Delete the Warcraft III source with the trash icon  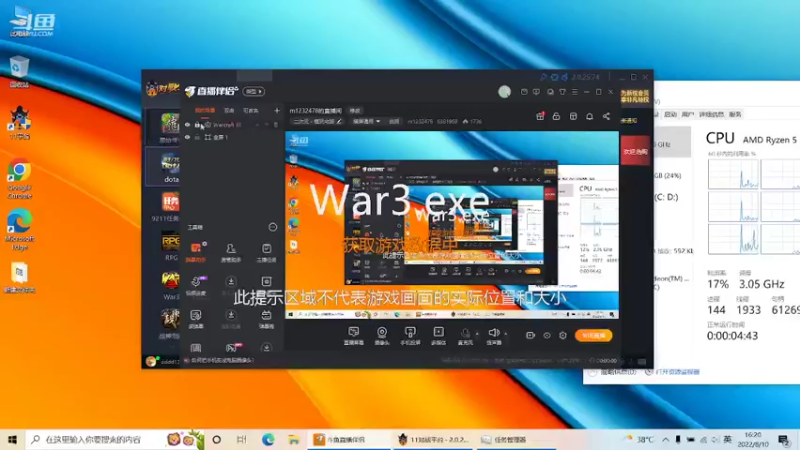pyautogui.click(x=276, y=124)
